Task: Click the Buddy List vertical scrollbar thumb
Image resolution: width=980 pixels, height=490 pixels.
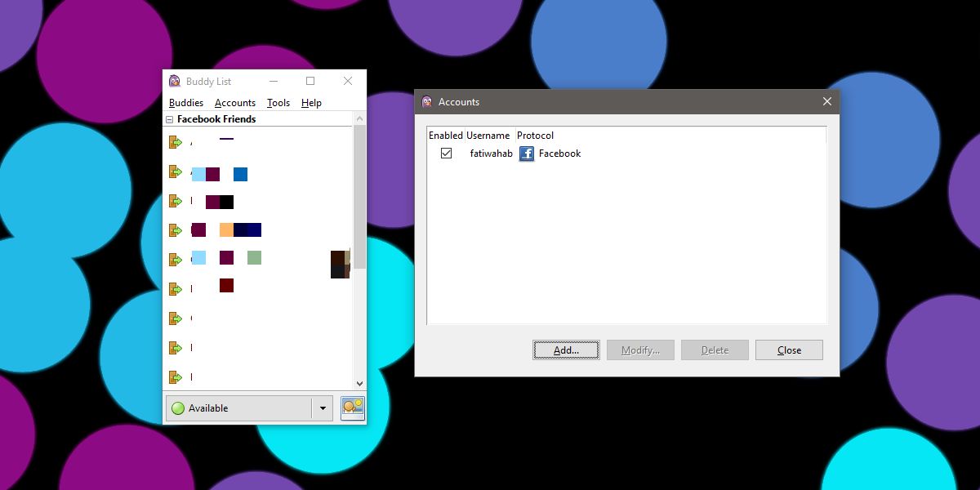Action: [x=359, y=197]
